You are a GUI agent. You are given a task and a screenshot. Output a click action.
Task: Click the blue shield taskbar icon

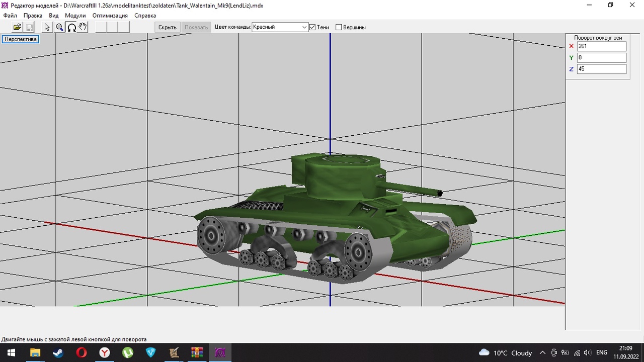click(x=150, y=352)
